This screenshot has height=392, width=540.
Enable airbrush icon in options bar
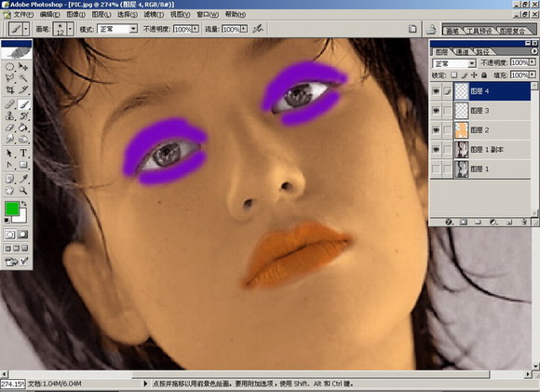pos(258,29)
